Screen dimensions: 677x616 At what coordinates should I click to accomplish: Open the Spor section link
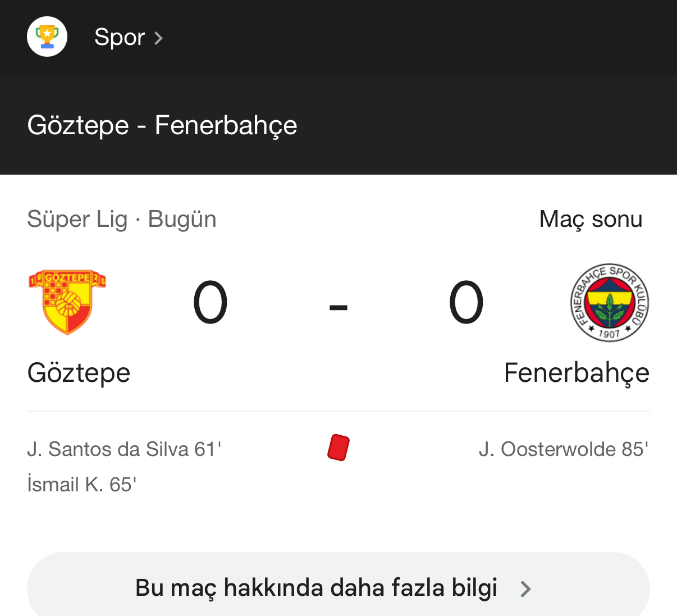pyautogui.click(x=120, y=37)
